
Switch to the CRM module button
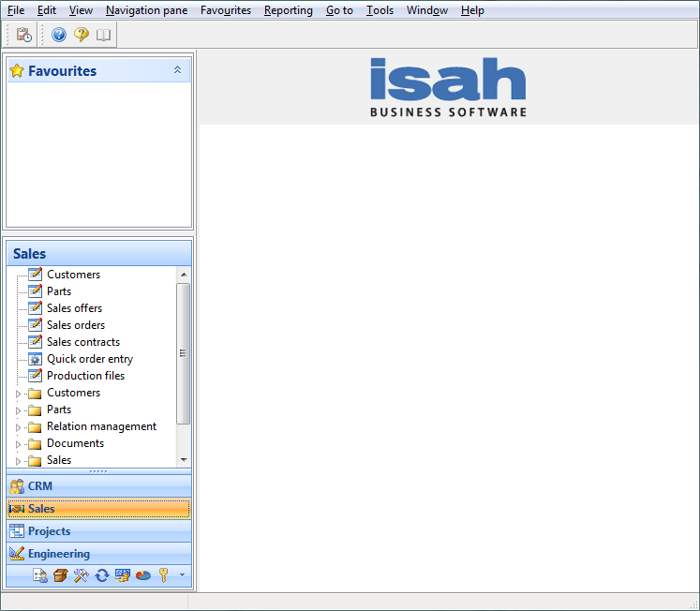click(x=99, y=486)
